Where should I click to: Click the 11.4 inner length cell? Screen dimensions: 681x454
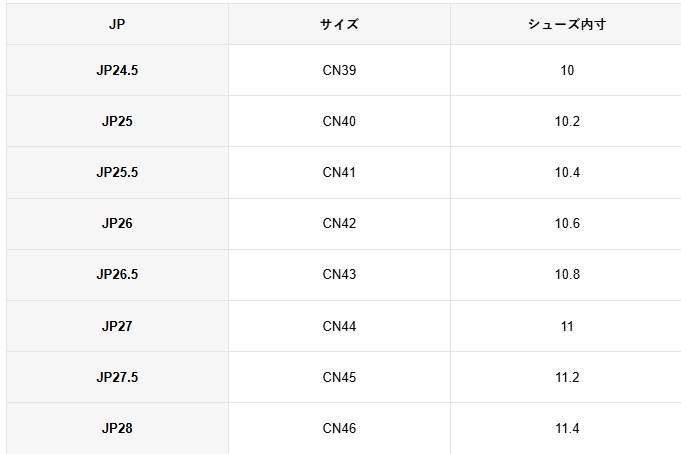[567, 429]
